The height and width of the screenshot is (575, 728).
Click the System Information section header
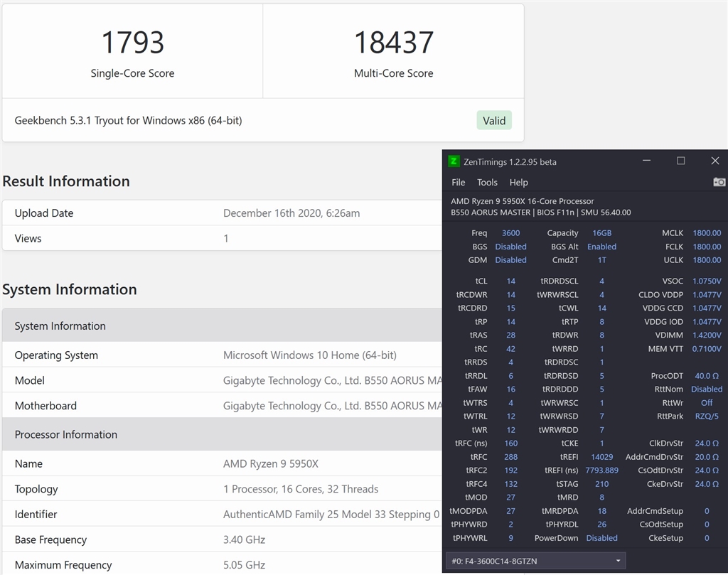(70, 289)
